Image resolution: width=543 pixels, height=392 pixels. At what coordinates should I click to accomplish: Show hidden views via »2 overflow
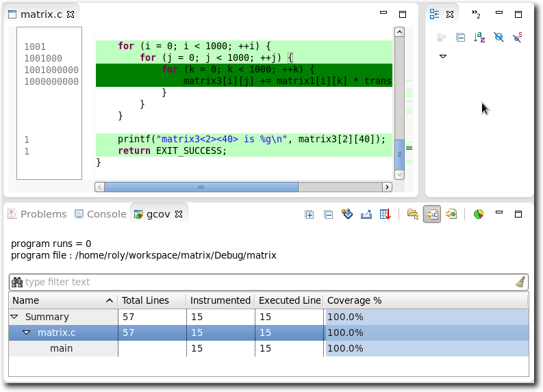(x=476, y=14)
